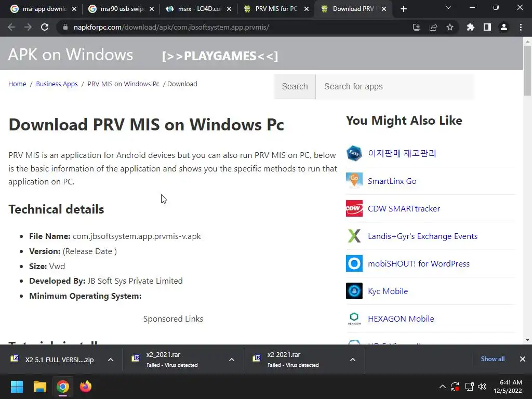Screen dimensions: 532x399
Task: Open Kyc Mobile link
Action: point(388,291)
